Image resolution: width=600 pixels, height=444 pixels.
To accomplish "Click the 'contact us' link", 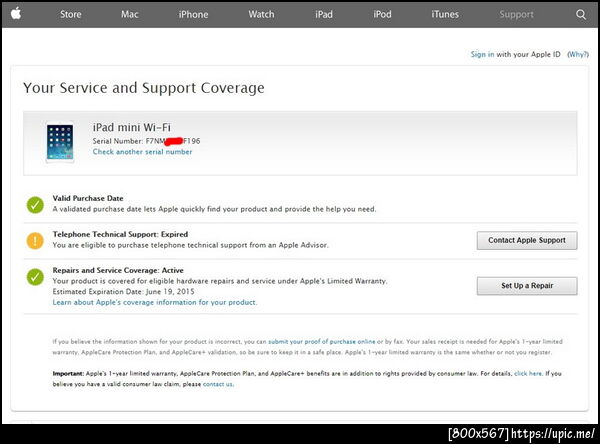I will point(218,384).
